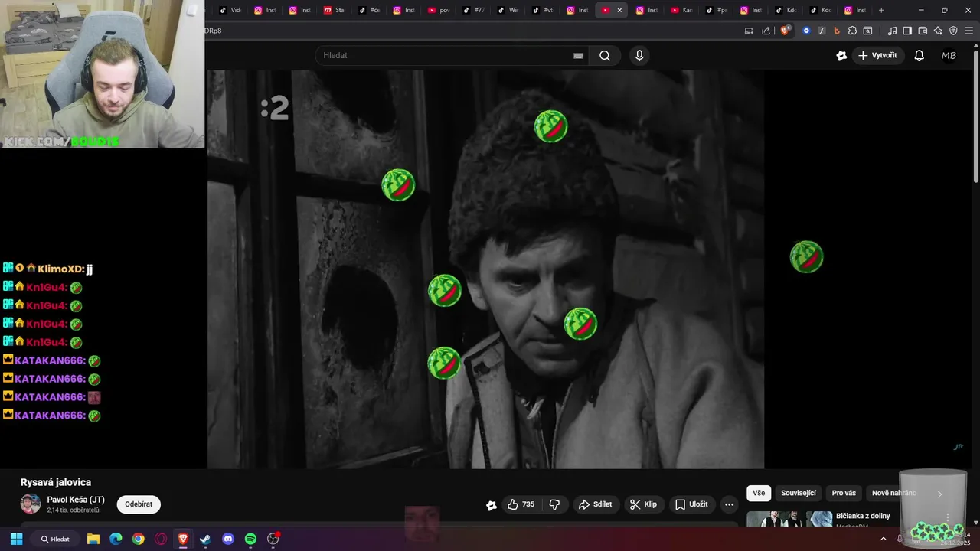Open the Windows Start menu
This screenshot has width=980, height=551.
(16, 539)
